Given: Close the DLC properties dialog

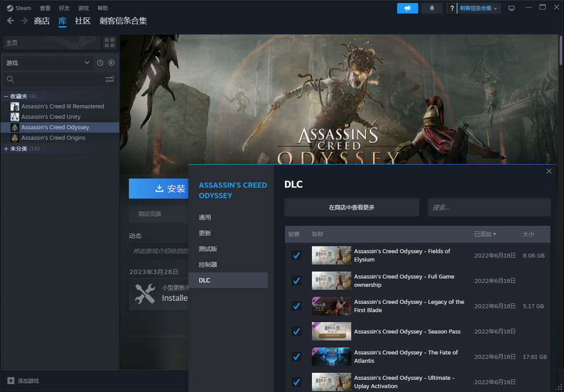Looking at the screenshot, I should pyautogui.click(x=549, y=171).
